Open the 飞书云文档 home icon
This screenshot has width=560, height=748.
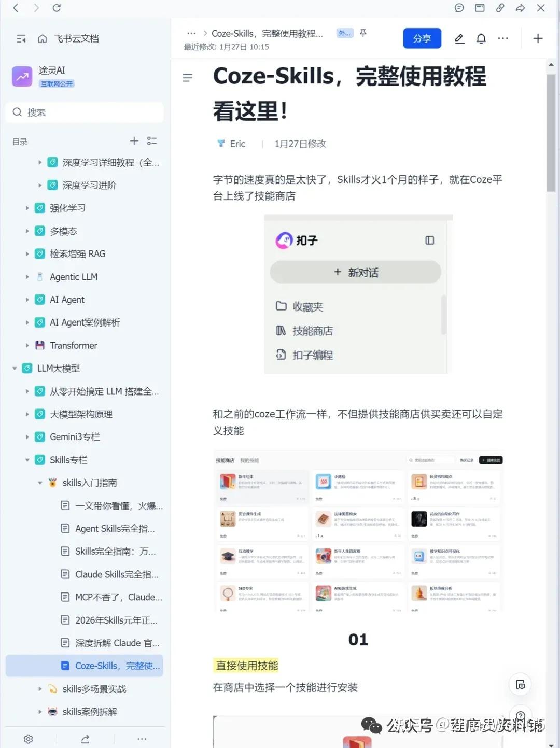pos(43,39)
